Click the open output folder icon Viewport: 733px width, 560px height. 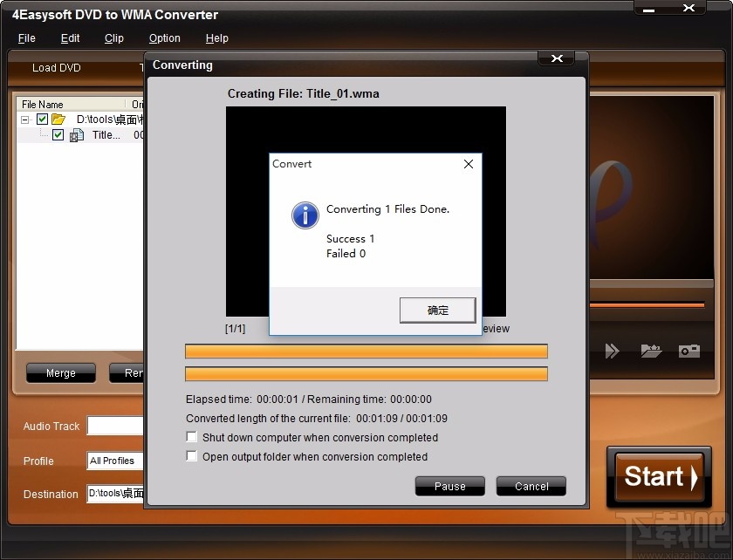click(x=650, y=351)
